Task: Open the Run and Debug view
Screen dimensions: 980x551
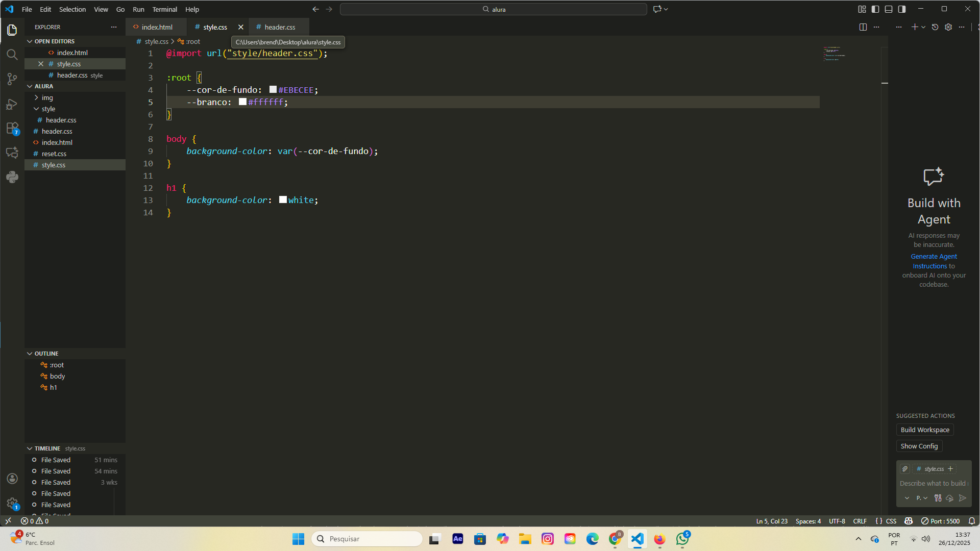Action: tap(12, 104)
